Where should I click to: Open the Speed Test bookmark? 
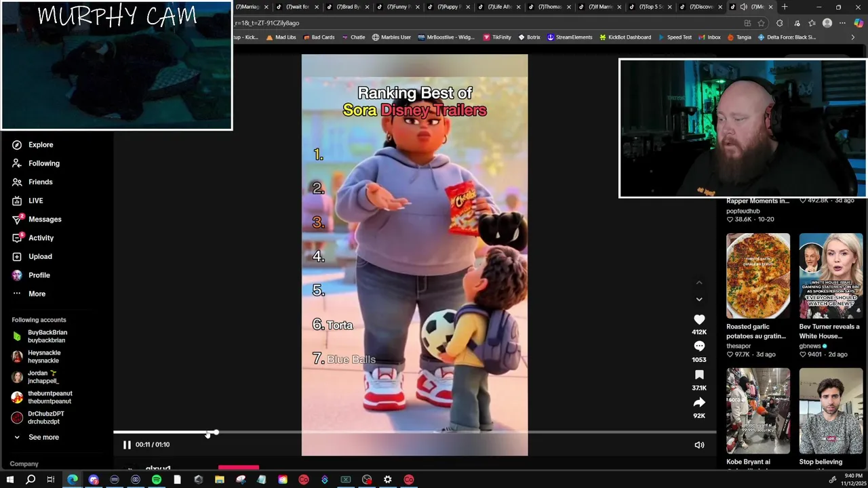pyautogui.click(x=674, y=37)
